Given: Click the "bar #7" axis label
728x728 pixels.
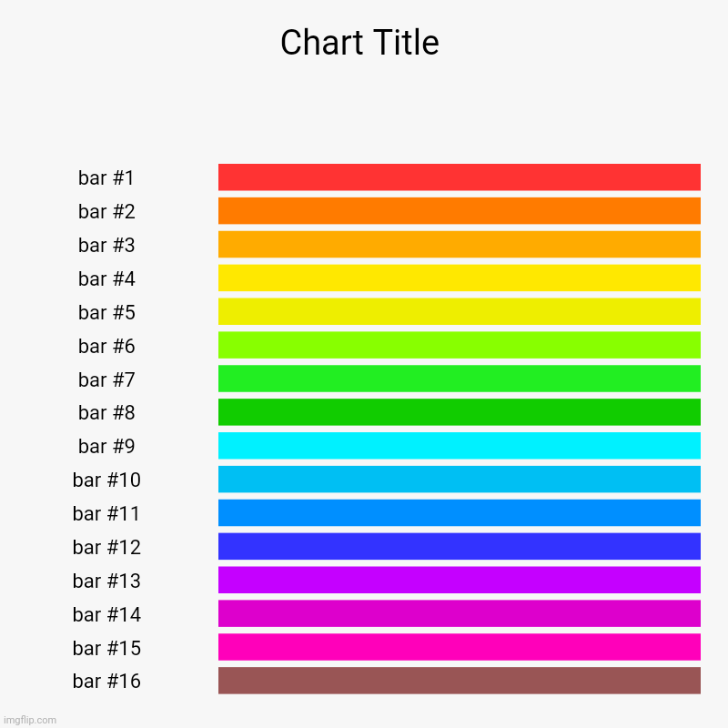Looking at the screenshot, I should pyautogui.click(x=106, y=379).
